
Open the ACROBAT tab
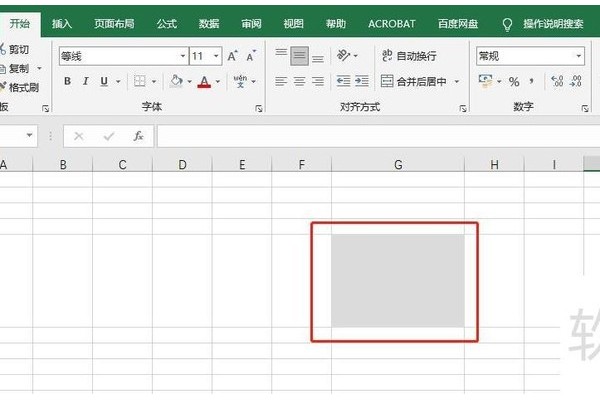click(x=391, y=24)
